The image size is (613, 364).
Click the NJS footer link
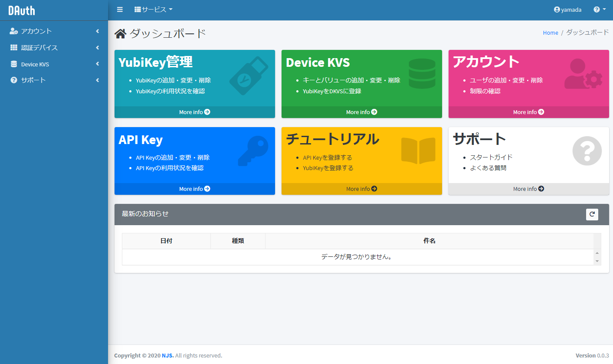point(168,355)
